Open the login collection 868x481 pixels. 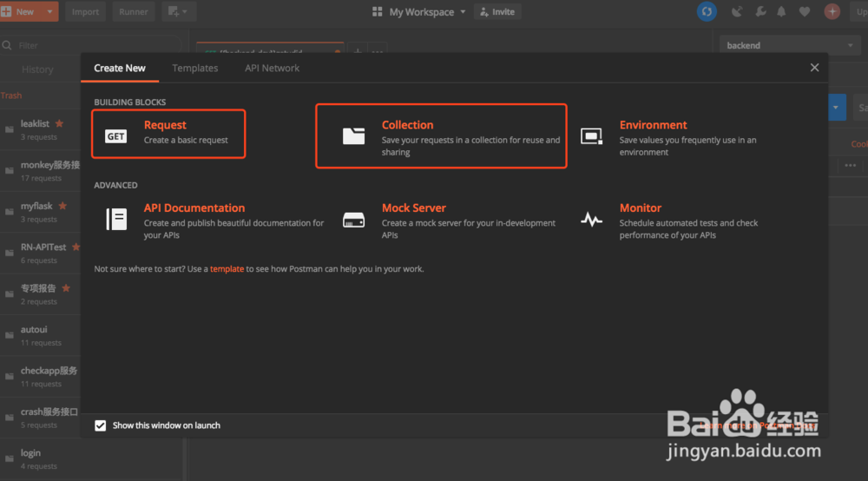[x=30, y=452]
